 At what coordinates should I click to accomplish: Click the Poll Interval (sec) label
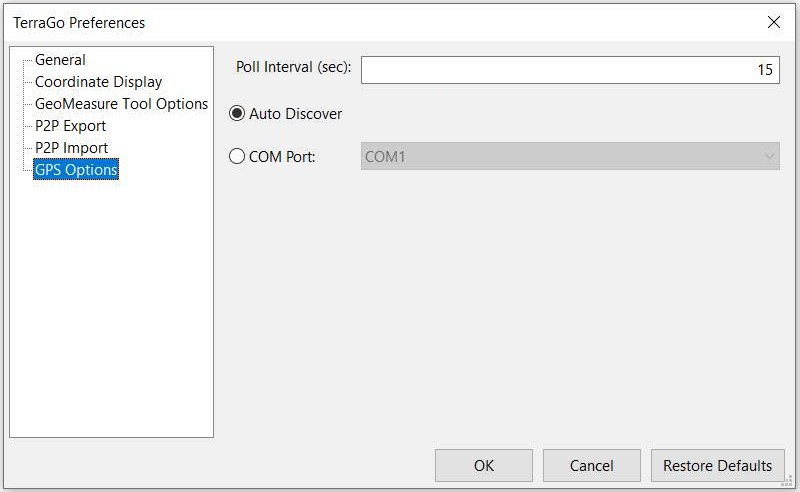click(x=293, y=67)
